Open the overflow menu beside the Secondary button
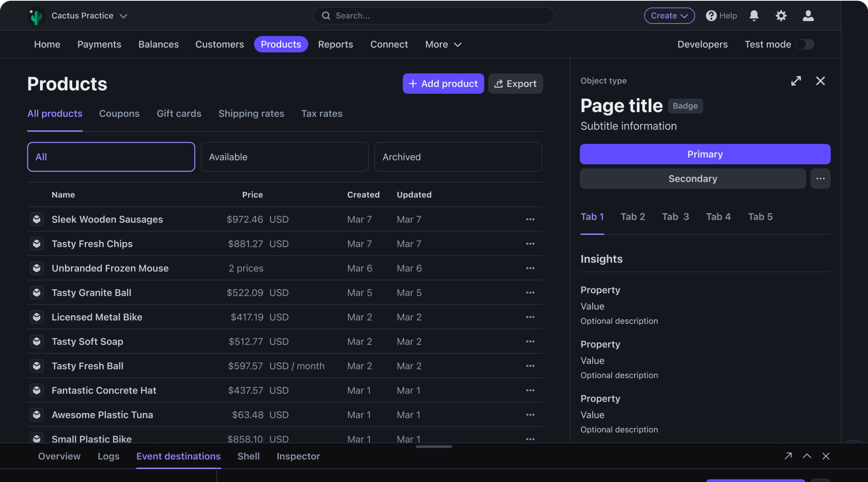 (x=820, y=178)
